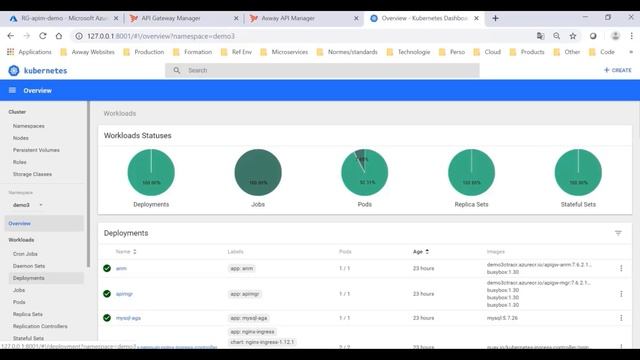Switch to the API Gateway Manager tab
Viewport: 640px width, 360px height.
coord(184,18)
